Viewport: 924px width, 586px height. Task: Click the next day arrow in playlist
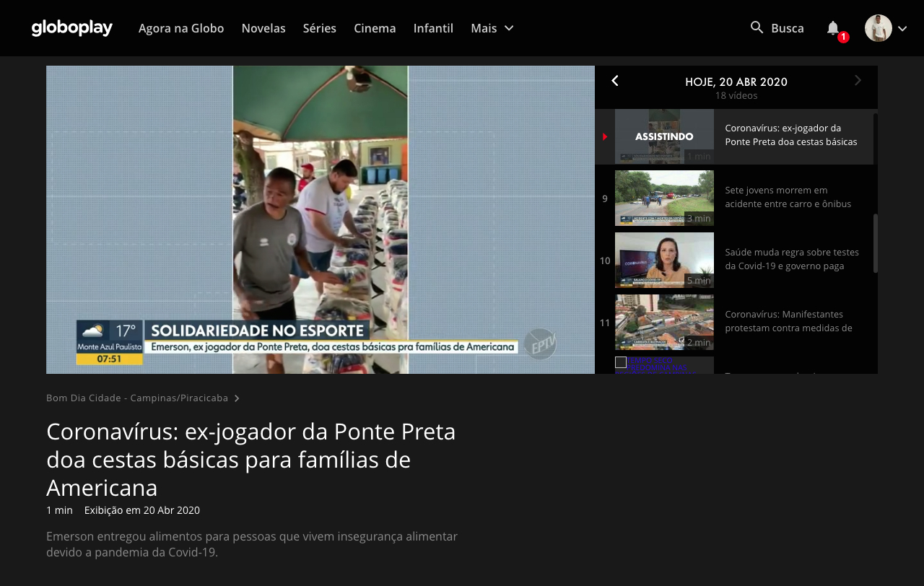pos(858,81)
